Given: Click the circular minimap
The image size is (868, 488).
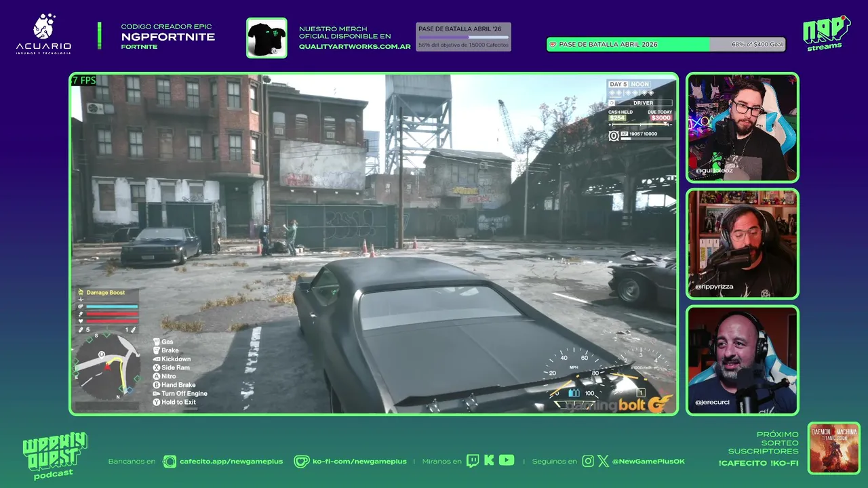Looking at the screenshot, I should tap(107, 366).
